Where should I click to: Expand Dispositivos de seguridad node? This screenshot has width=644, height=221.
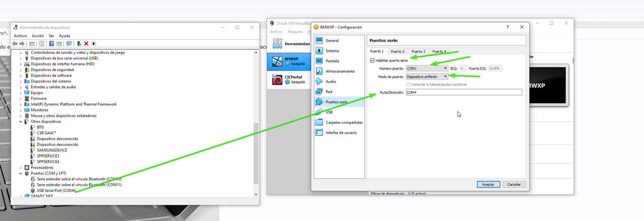tap(21, 69)
